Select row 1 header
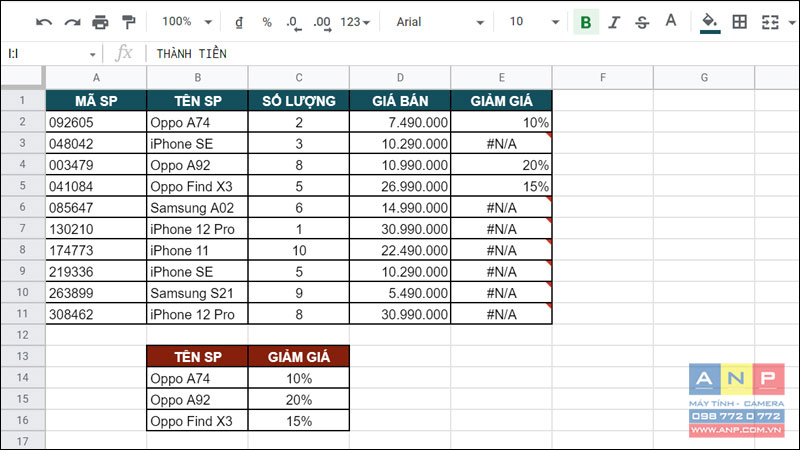The width and height of the screenshot is (800, 450). pyautogui.click(x=22, y=100)
